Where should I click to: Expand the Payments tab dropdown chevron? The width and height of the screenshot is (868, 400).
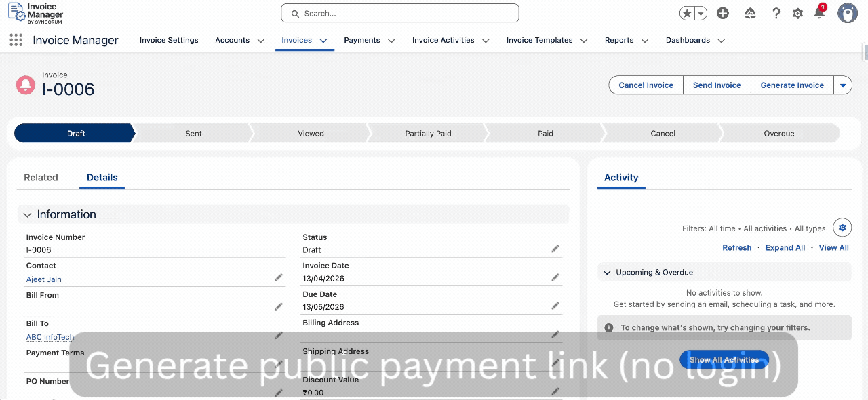coord(391,41)
